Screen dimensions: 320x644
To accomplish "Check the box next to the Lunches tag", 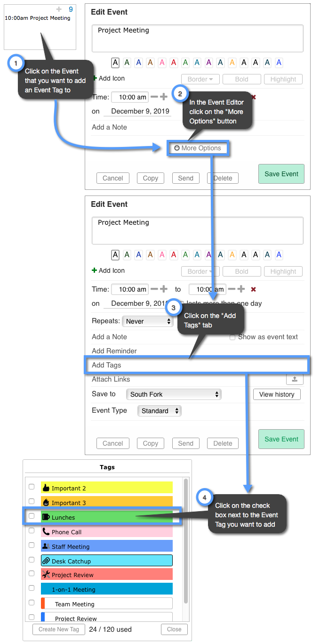I will 31,515.
